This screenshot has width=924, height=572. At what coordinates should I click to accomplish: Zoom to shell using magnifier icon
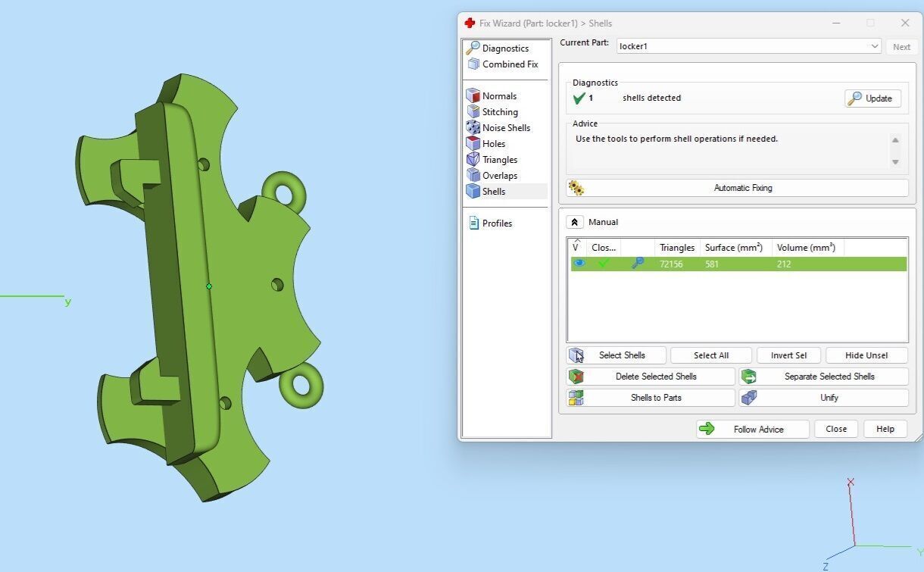pyautogui.click(x=638, y=264)
